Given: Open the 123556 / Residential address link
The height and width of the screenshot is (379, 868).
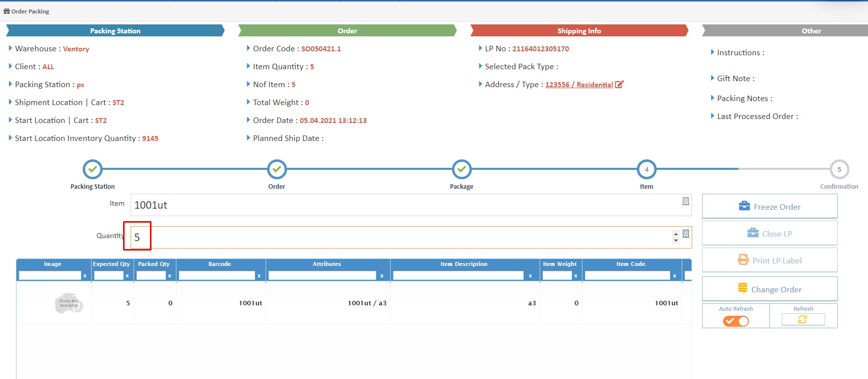Looking at the screenshot, I should tap(579, 85).
